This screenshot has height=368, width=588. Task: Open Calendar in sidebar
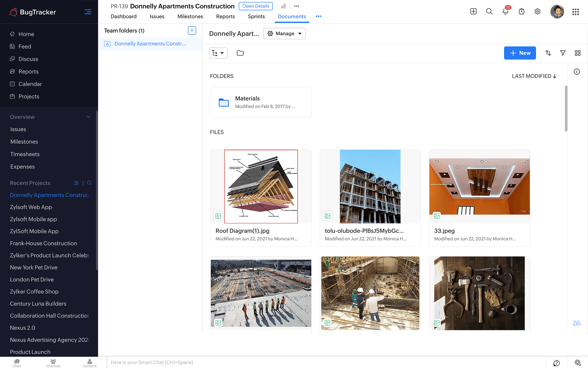coord(30,84)
